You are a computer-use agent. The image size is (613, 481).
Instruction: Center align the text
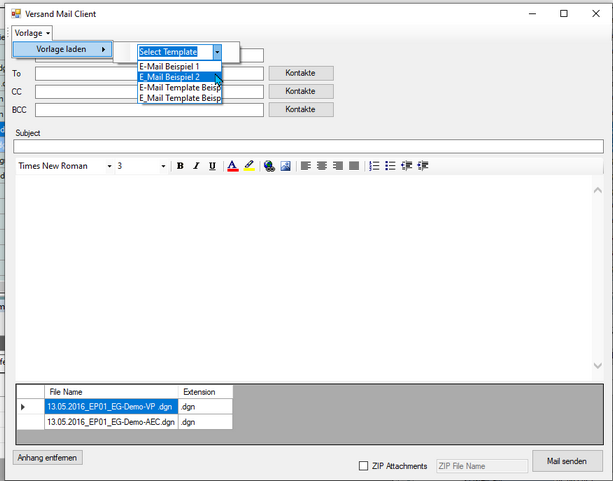coord(322,166)
